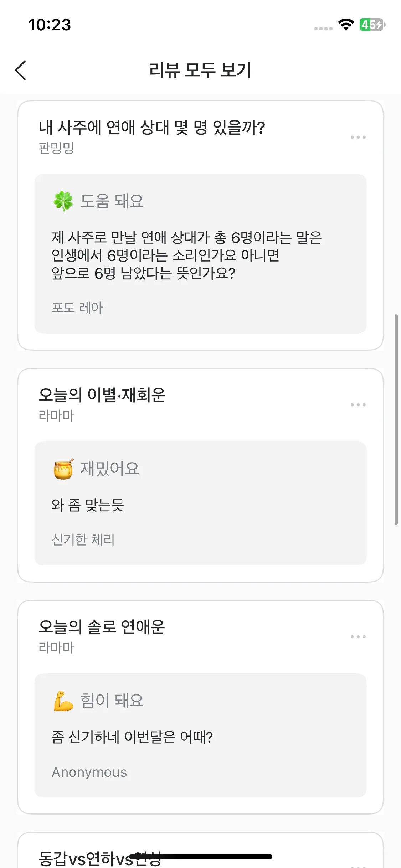Tap the honey pot 재밌어요 icon
The image size is (401, 868).
[x=63, y=469]
